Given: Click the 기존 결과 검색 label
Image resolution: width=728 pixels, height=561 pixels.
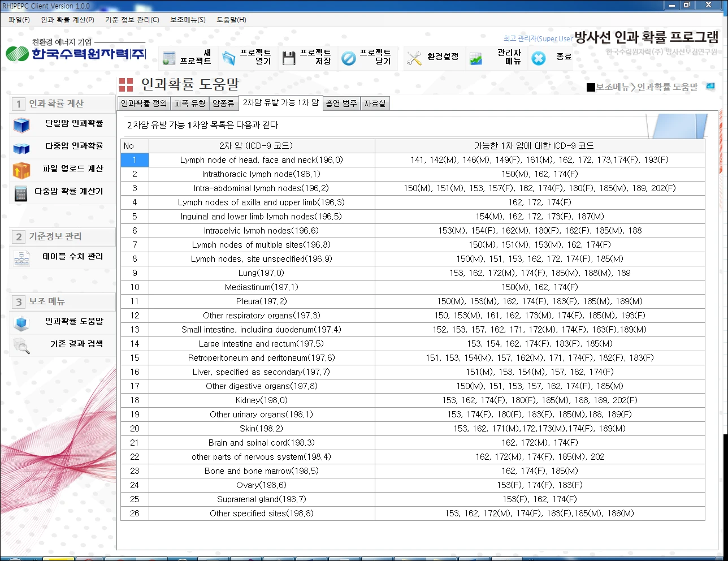Looking at the screenshot, I should (77, 344).
